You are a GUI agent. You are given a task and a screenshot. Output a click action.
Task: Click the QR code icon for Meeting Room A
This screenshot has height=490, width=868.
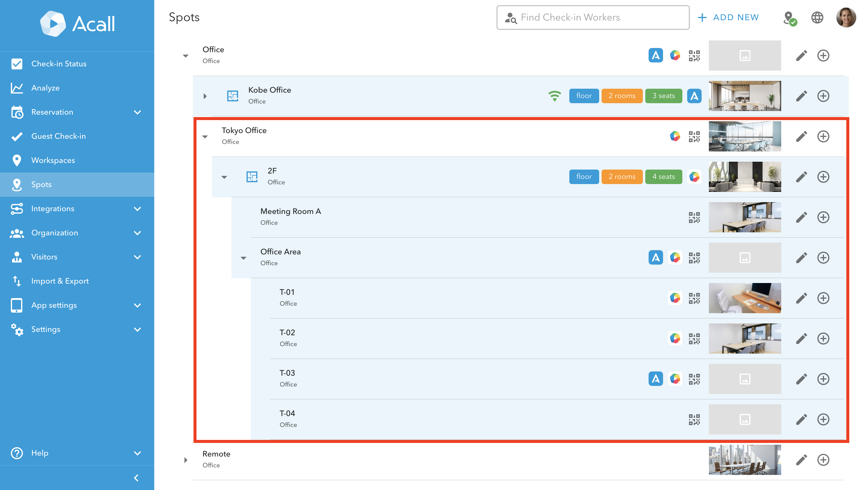694,217
